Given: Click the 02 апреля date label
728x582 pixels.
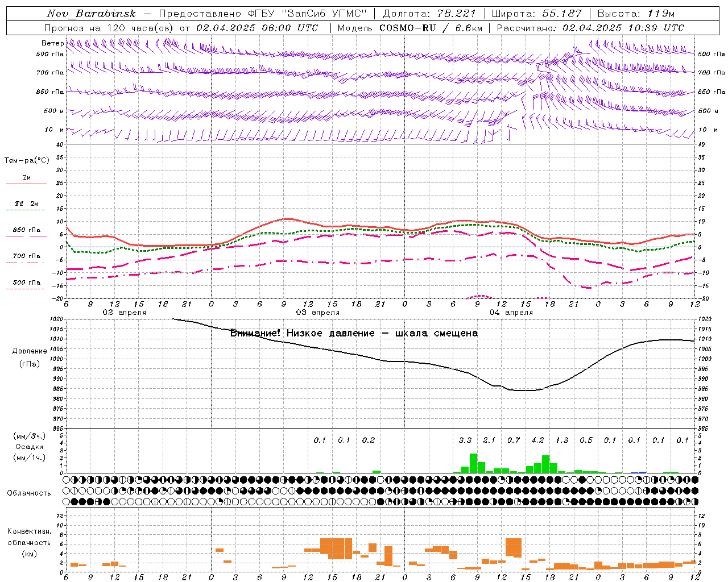Looking at the screenshot, I should (124, 313).
